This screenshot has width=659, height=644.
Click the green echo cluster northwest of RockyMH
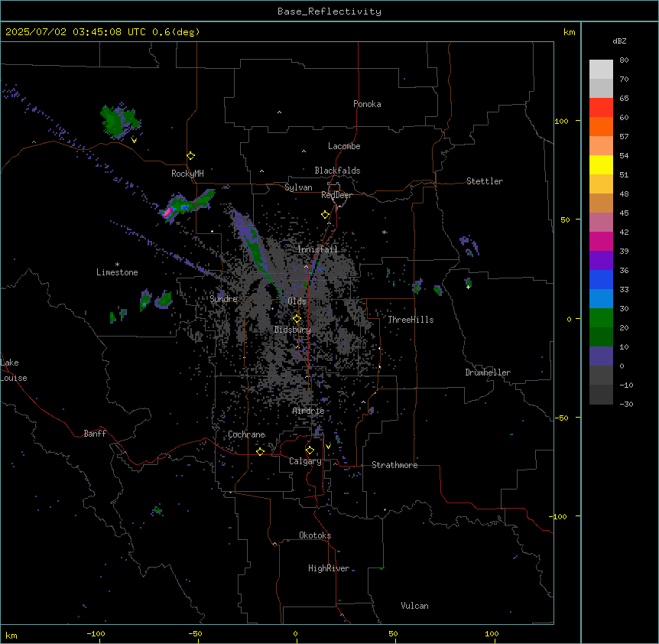(x=119, y=121)
